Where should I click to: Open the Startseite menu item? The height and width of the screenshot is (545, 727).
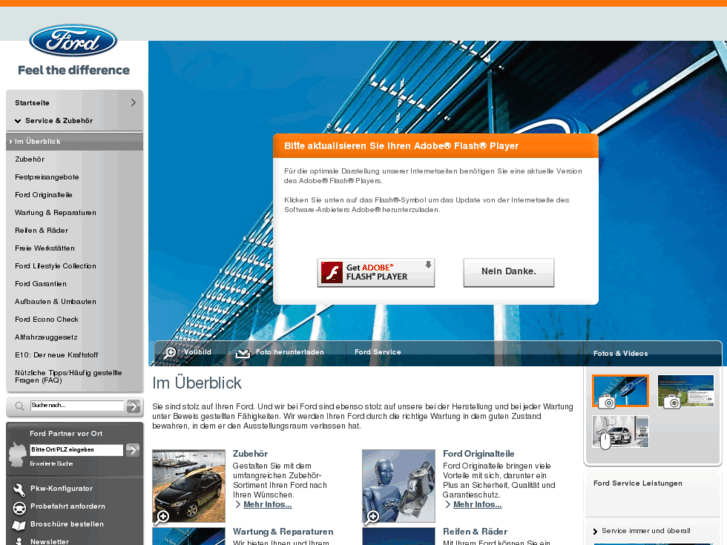[32, 103]
